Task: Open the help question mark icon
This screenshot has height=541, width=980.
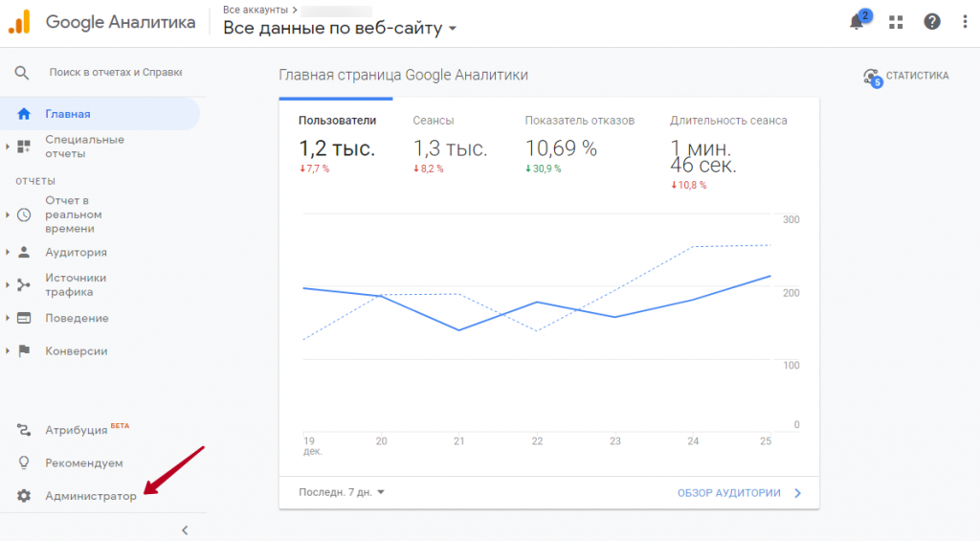Action: coord(932,22)
